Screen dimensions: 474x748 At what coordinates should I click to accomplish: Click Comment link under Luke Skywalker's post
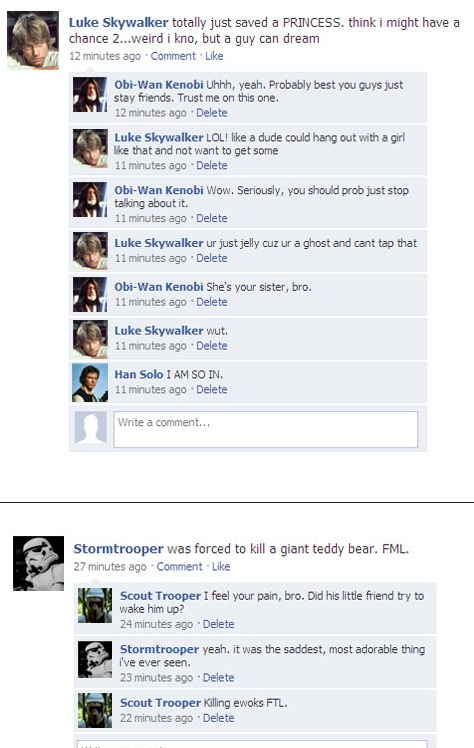[173, 56]
